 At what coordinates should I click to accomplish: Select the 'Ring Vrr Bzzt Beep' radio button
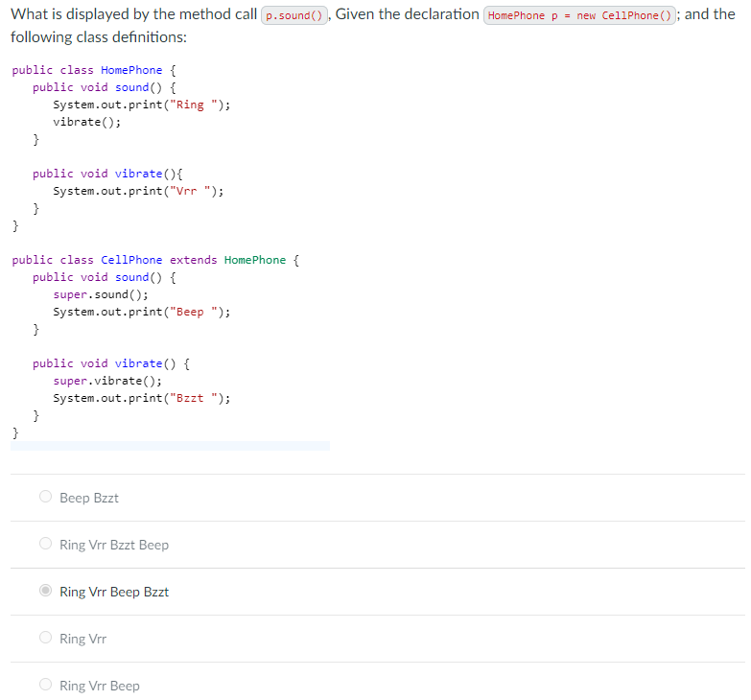click(x=45, y=544)
